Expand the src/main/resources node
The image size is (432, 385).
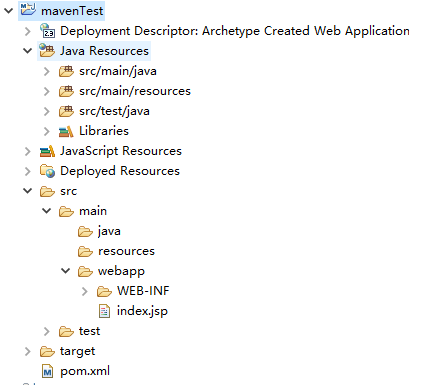pyautogui.click(x=47, y=91)
